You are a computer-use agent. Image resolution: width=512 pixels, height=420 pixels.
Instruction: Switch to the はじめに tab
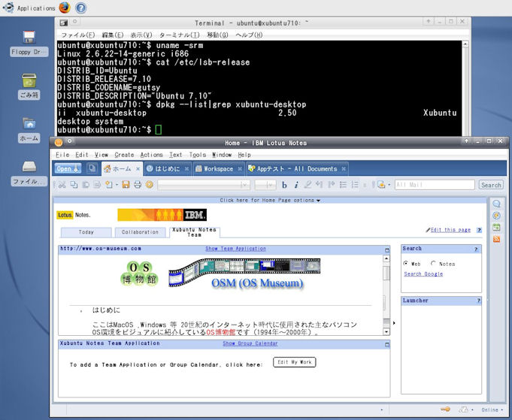tap(167, 169)
